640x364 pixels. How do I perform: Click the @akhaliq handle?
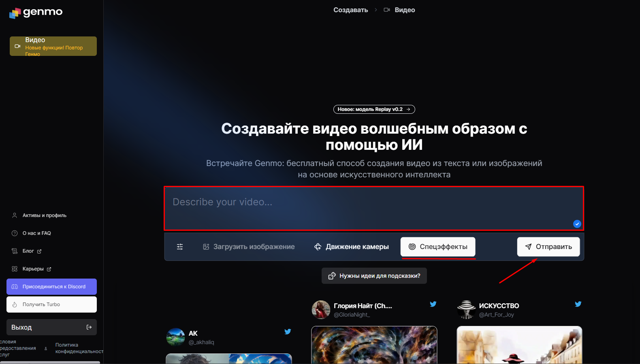tap(201, 342)
